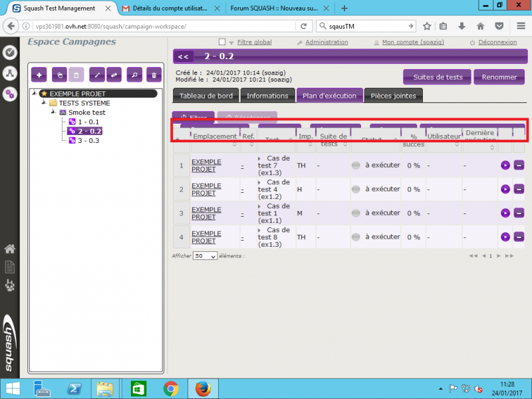
Task: Select iteration 3 - 0.3 in tree
Action: 88,140
